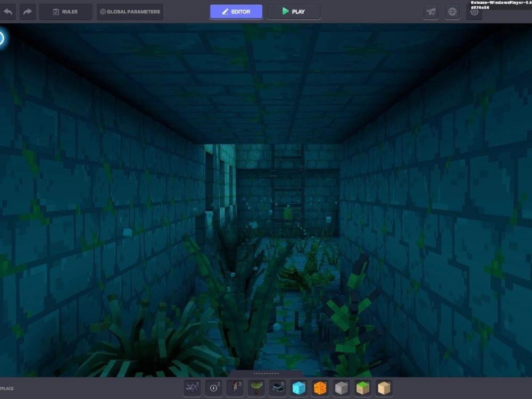
Task: Click the paper plane publish icon
Action: [x=431, y=12]
